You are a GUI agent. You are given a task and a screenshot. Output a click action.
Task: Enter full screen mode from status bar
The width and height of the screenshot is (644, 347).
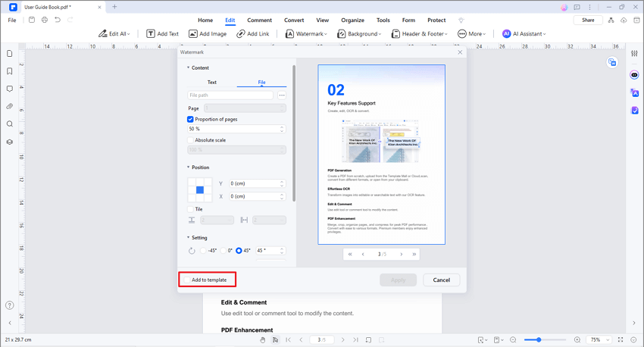(621, 339)
